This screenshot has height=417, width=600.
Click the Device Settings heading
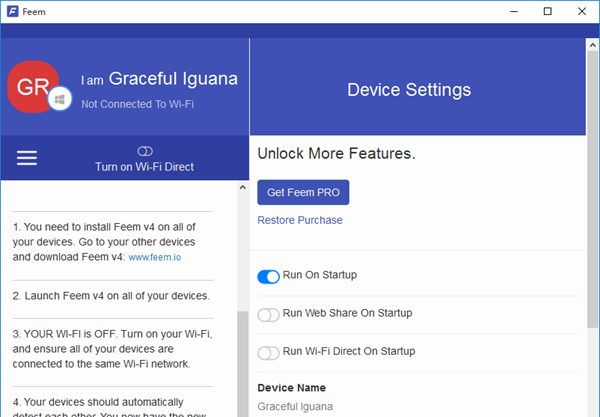pos(409,90)
